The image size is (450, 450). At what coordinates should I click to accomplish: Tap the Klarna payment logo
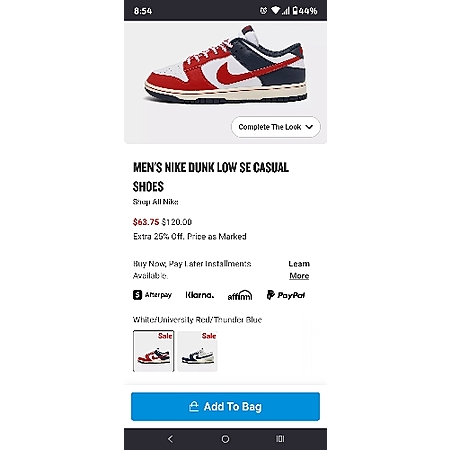click(200, 295)
